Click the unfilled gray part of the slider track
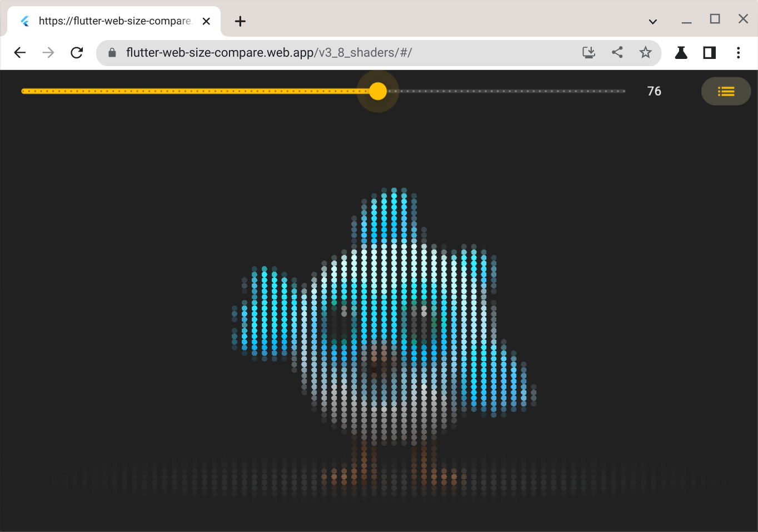 pos(506,91)
